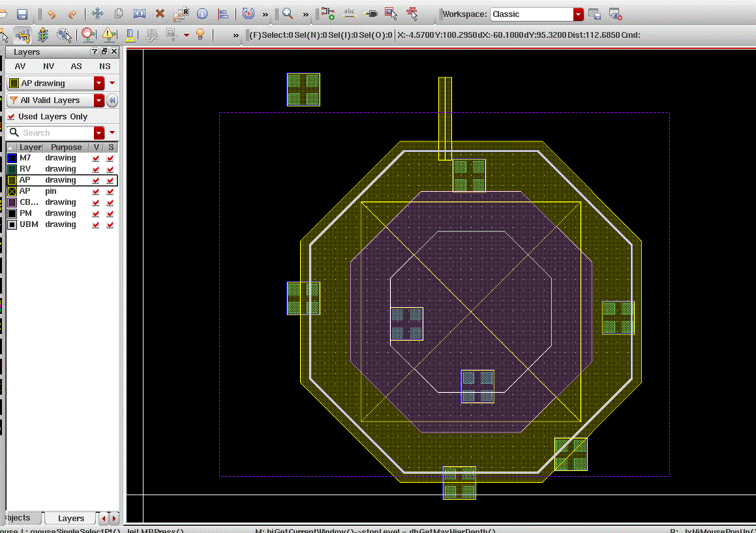
Task: Click the workspace eye icon with red badge
Action: point(615,14)
